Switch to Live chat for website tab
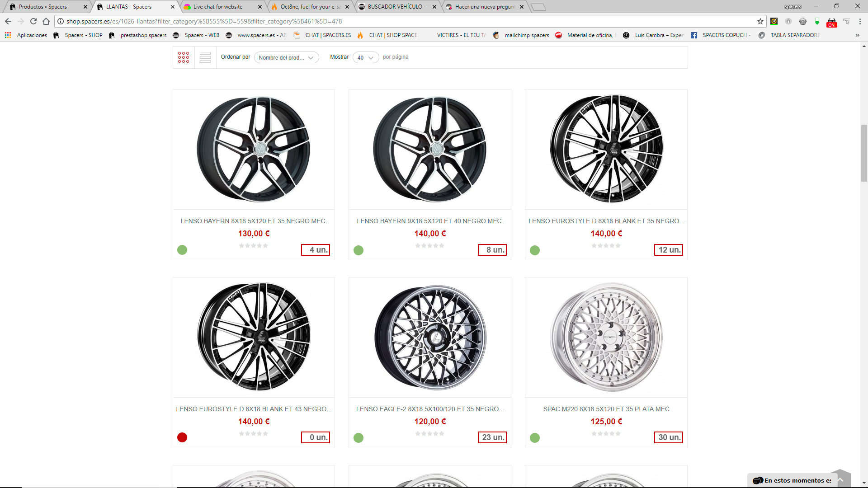The width and height of the screenshot is (868, 488). pyautogui.click(x=218, y=7)
